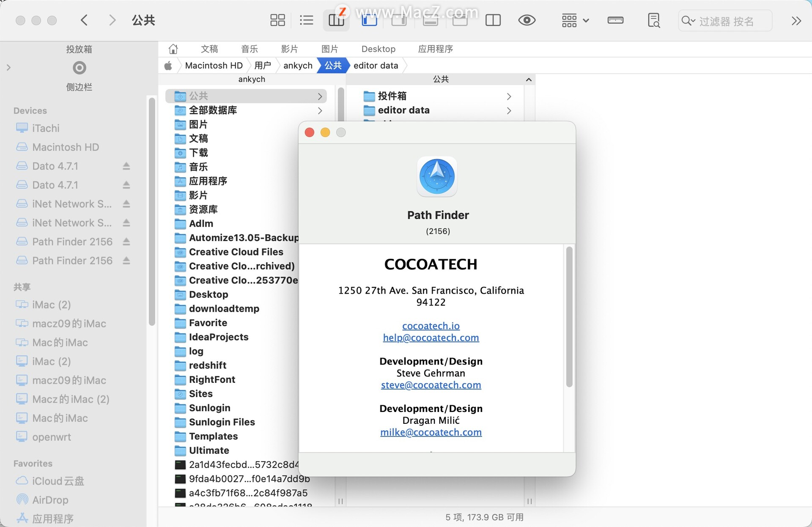Jump to 用户 in path bar
Screen dimensions: 812x527
point(263,66)
